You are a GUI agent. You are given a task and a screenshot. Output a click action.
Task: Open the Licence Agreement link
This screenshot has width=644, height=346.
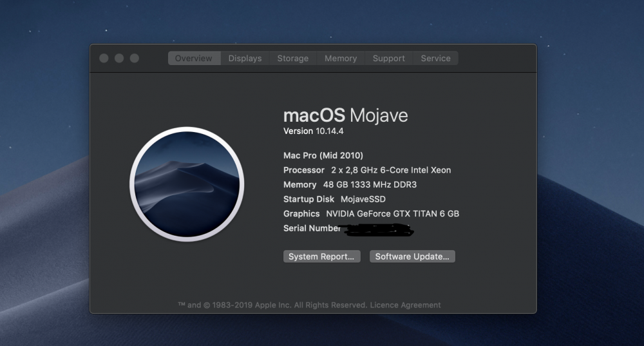click(405, 305)
